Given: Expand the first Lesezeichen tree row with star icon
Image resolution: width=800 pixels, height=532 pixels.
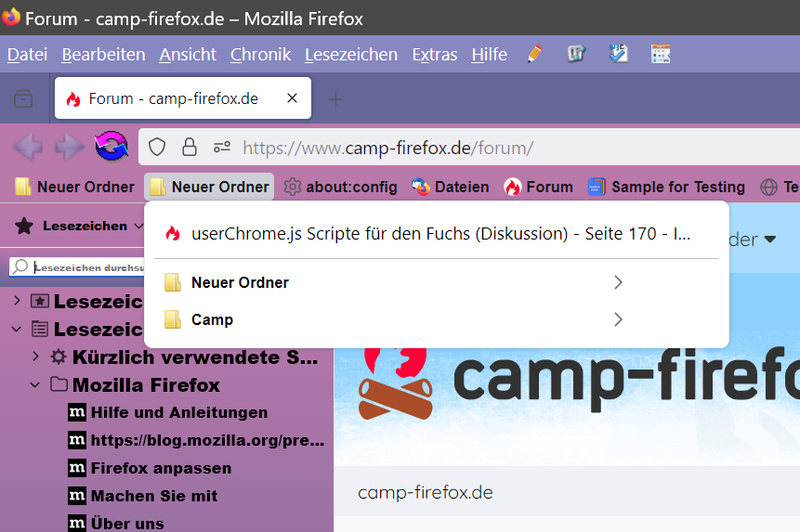Looking at the screenshot, I should point(17,301).
